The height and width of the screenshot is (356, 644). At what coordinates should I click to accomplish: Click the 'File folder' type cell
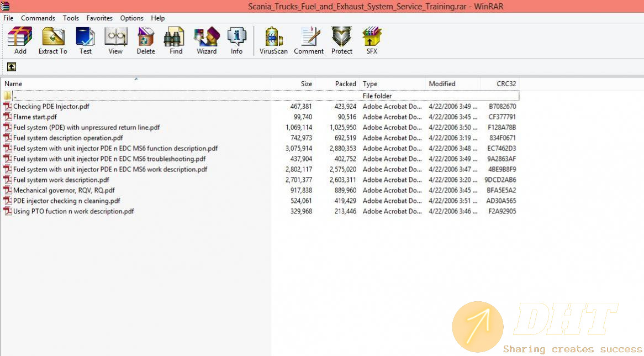377,96
